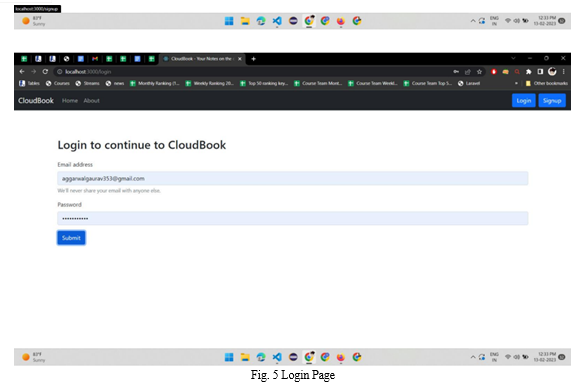This screenshot has width=588, height=388.
Task: Open the news bookmark
Action: click(115, 83)
